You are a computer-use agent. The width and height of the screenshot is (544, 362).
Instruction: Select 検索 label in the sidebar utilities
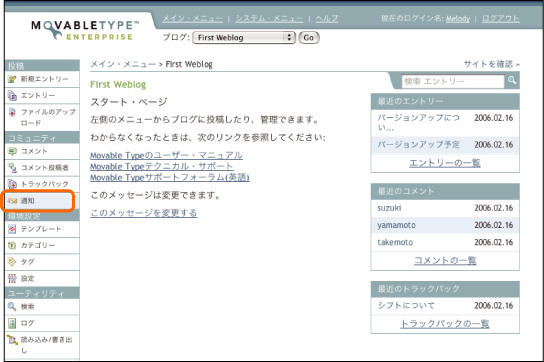tap(27, 306)
